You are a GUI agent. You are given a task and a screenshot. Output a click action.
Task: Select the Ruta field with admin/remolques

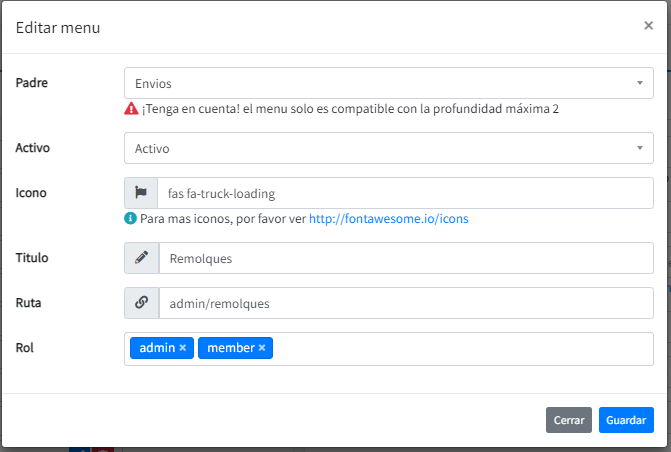pos(404,303)
